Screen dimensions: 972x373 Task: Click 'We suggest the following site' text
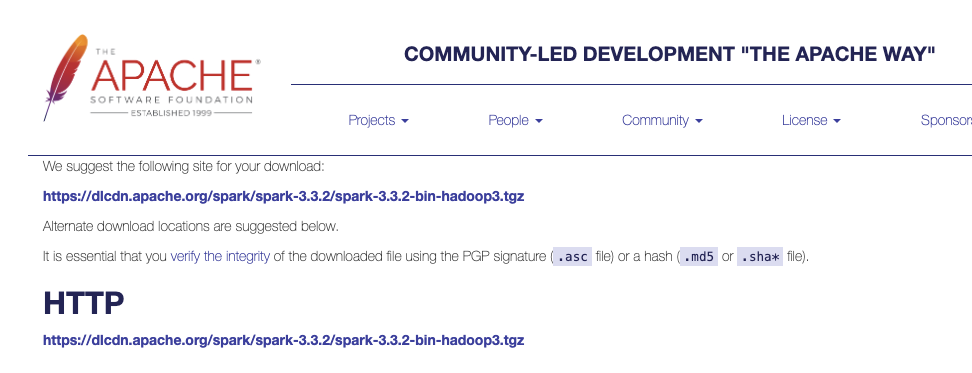click(x=183, y=167)
